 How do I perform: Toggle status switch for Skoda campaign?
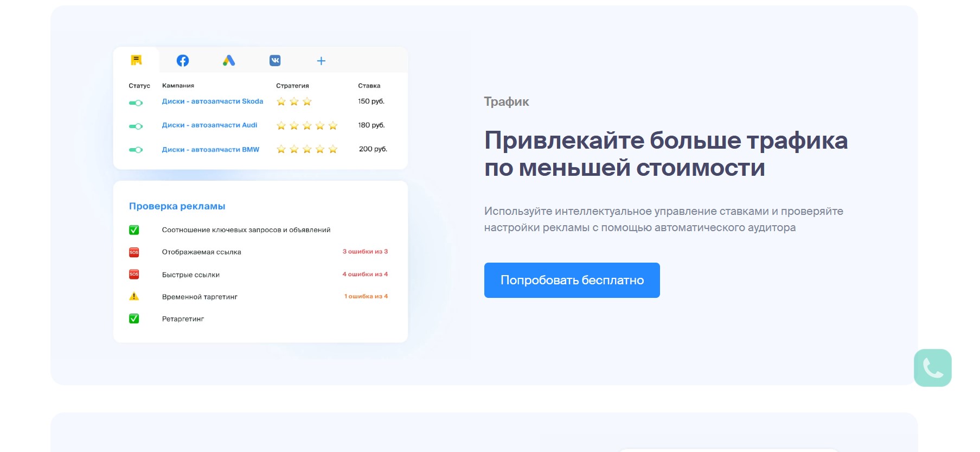click(x=136, y=103)
